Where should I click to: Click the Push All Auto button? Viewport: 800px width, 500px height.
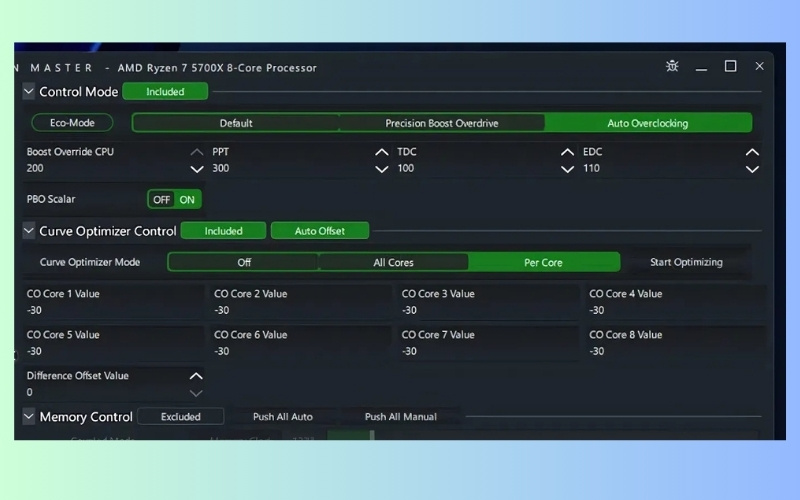tap(283, 417)
